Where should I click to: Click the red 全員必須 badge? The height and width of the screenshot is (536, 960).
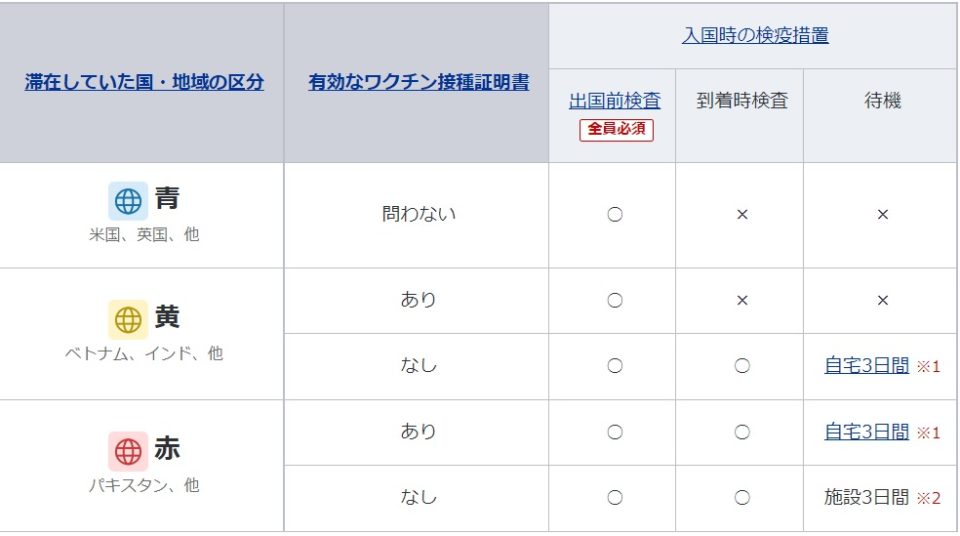coord(616,130)
